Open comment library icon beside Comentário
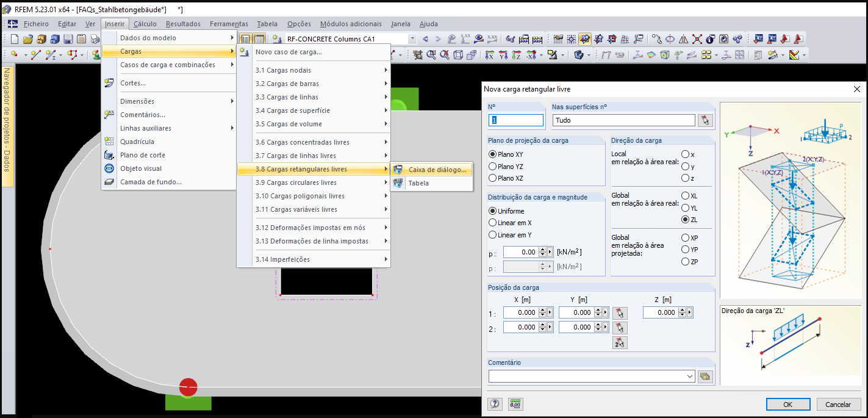The width and height of the screenshot is (868, 418). coord(705,377)
